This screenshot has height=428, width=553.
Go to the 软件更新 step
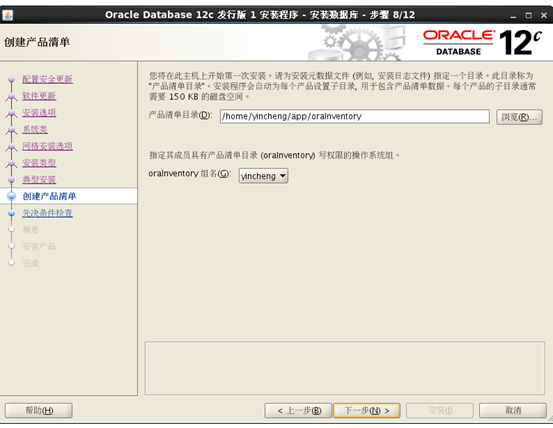tap(39, 96)
